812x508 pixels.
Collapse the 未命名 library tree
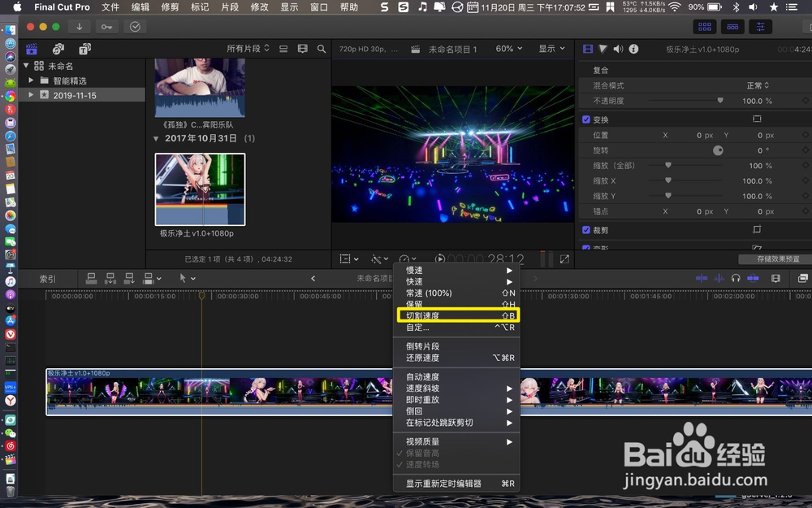[26, 65]
